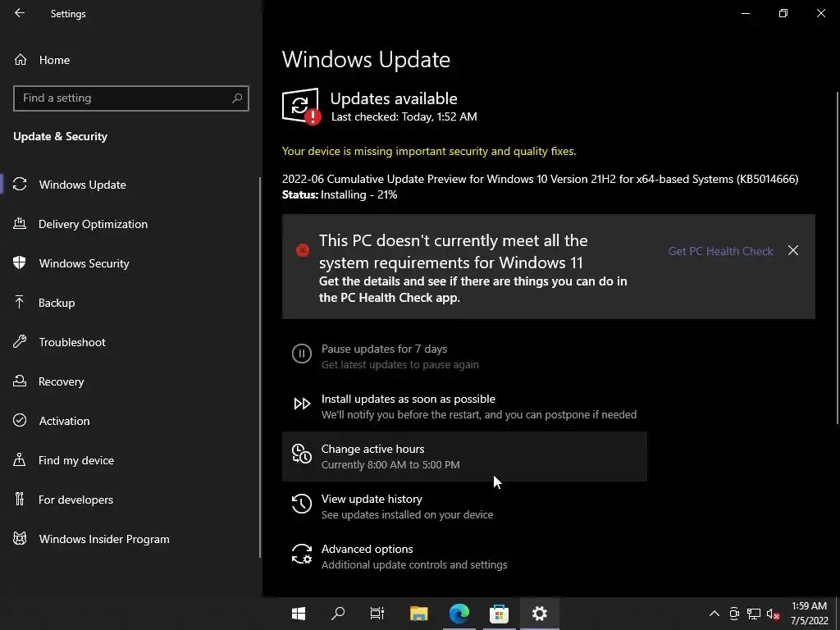Viewport: 840px width, 630px height.
Task: Launch Microsoft Edge from the taskbar
Action: [459, 614]
